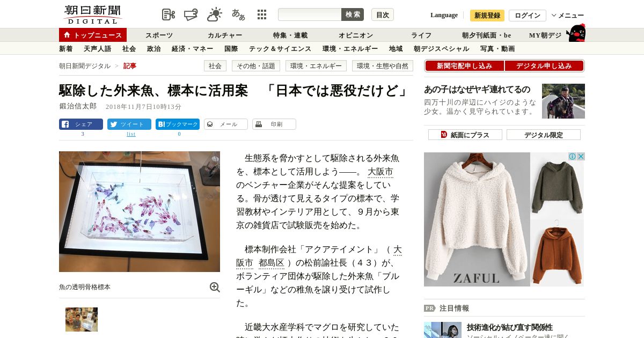Open カルチャー tab
Image resolution: width=644 pixels, height=338 pixels.
[x=225, y=35]
